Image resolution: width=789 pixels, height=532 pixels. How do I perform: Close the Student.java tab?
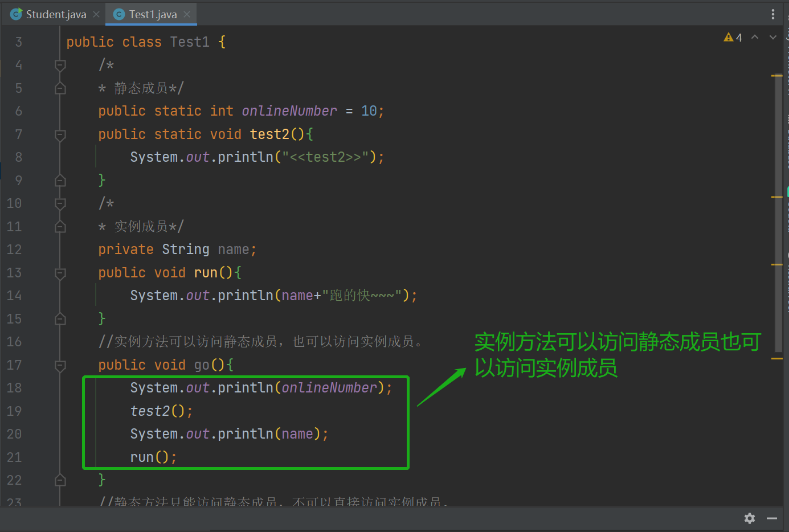tap(96, 14)
